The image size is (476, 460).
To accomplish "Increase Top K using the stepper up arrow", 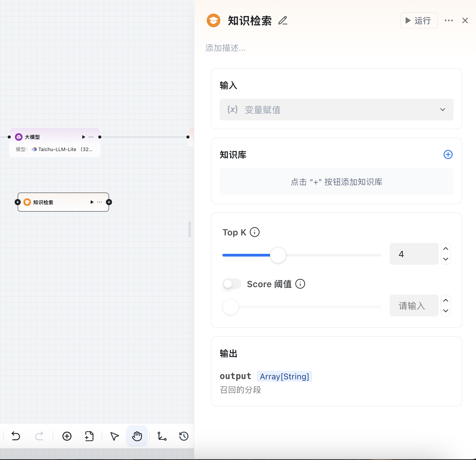I will coord(445,249).
